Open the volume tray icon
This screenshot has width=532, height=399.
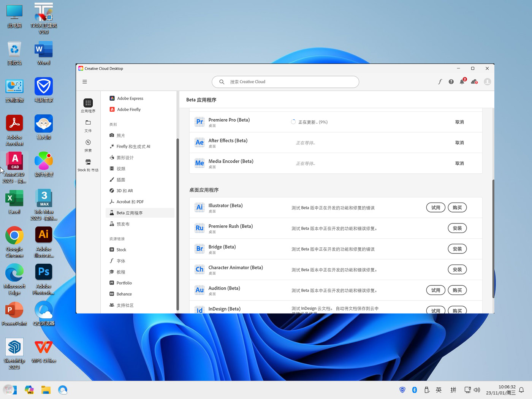click(477, 390)
